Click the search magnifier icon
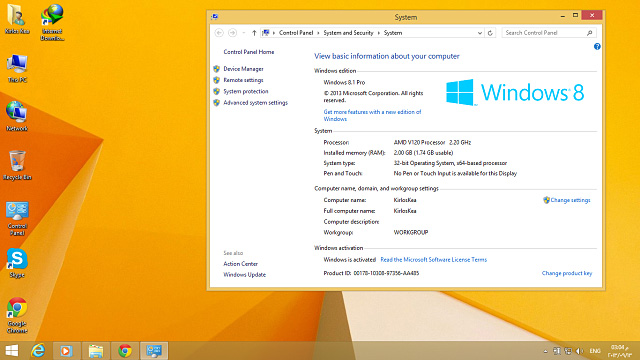This screenshot has width=640, height=360. pyautogui.click(x=590, y=33)
